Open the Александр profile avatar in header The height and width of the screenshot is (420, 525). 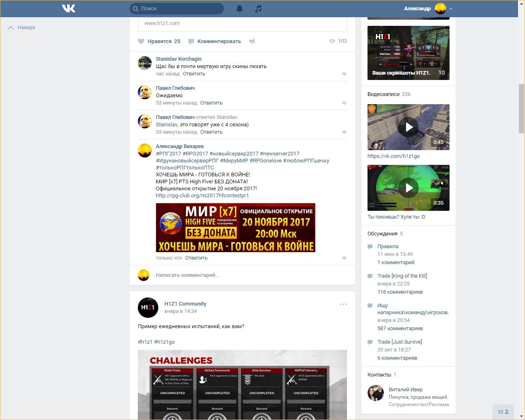coord(441,8)
